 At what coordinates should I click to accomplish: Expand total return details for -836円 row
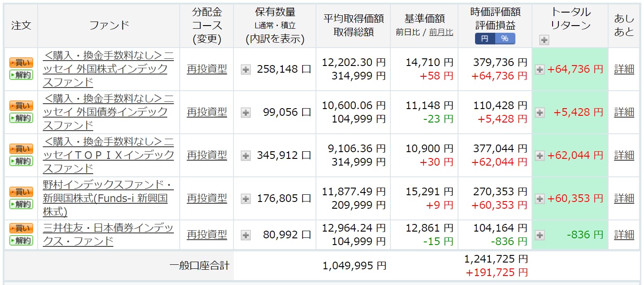(540, 235)
